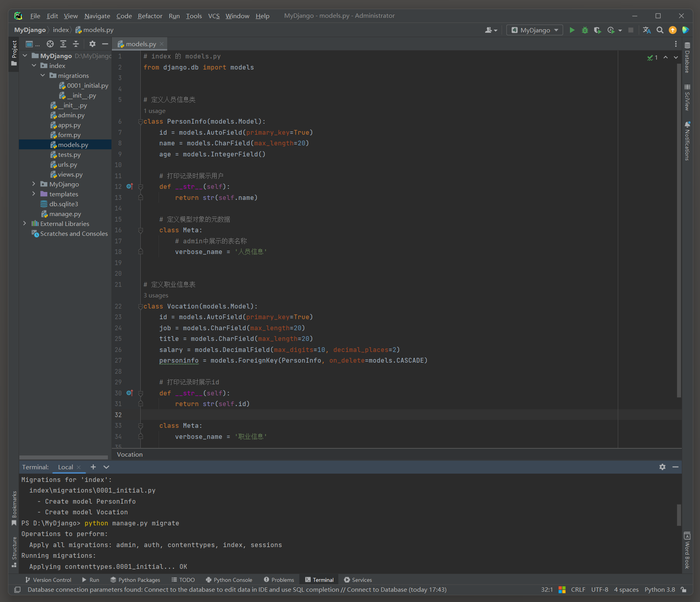Open the Project view selector dropdown

point(32,44)
